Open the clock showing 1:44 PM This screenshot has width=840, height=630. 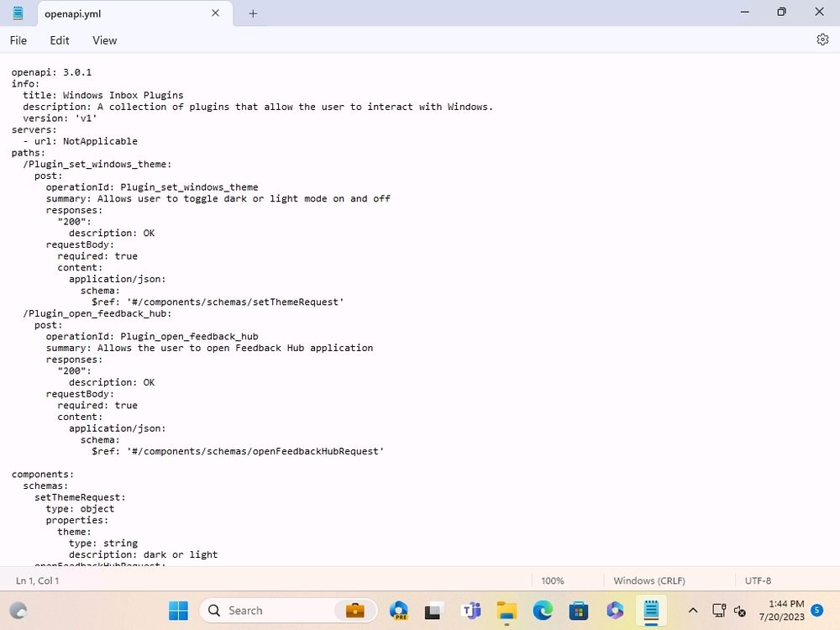pos(781,610)
